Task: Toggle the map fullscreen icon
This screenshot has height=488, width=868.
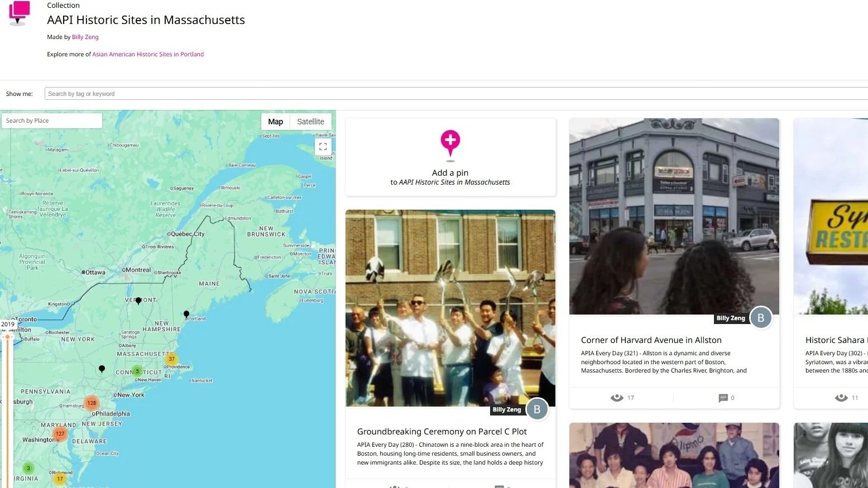Action: (x=323, y=147)
